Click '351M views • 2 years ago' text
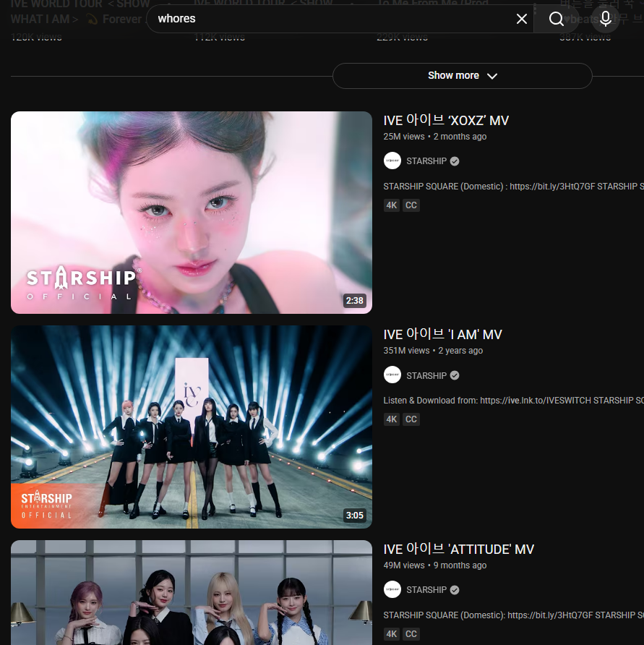The image size is (644, 645). pyautogui.click(x=433, y=351)
